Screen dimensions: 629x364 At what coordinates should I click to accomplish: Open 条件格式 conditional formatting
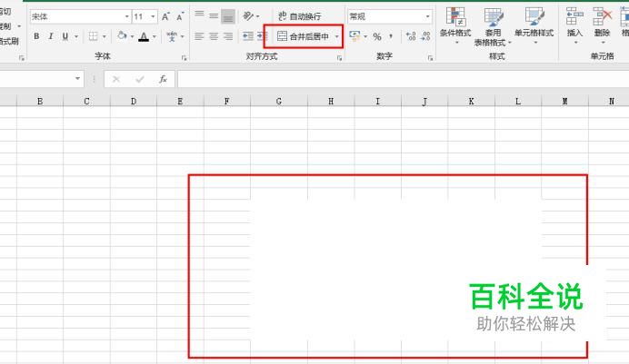[x=455, y=25]
